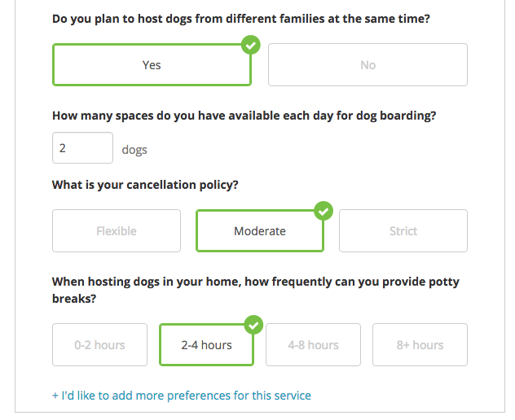The width and height of the screenshot is (515, 420).
Task: Choose No for hosting different families
Action: (x=368, y=65)
